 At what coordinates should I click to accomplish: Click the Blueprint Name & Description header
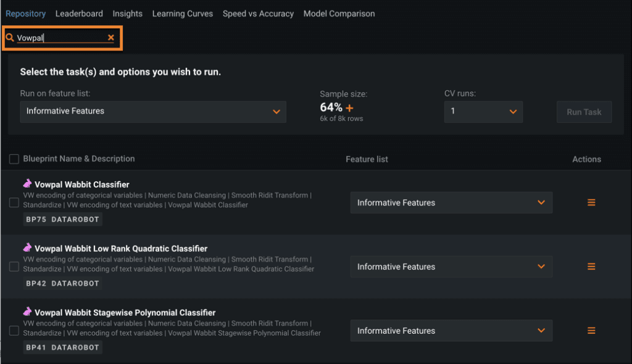point(79,159)
